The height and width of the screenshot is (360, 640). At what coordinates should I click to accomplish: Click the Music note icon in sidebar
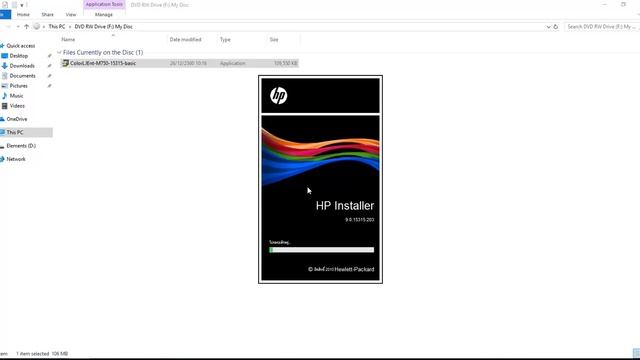(4, 96)
